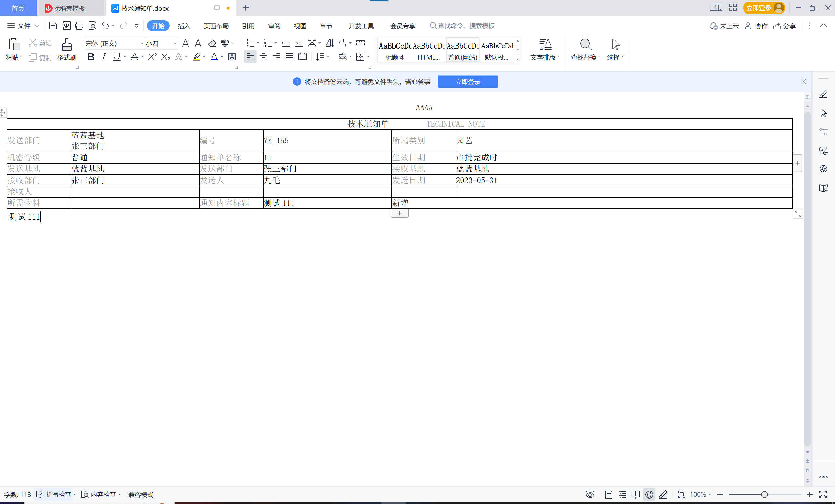
Task: Click the print icon in quick access toolbar
Action: 79,25
